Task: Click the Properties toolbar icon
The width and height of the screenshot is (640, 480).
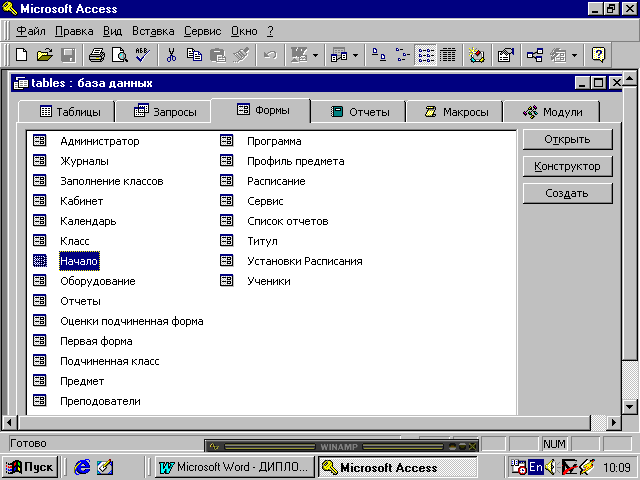Action: pyautogui.click(x=505, y=55)
